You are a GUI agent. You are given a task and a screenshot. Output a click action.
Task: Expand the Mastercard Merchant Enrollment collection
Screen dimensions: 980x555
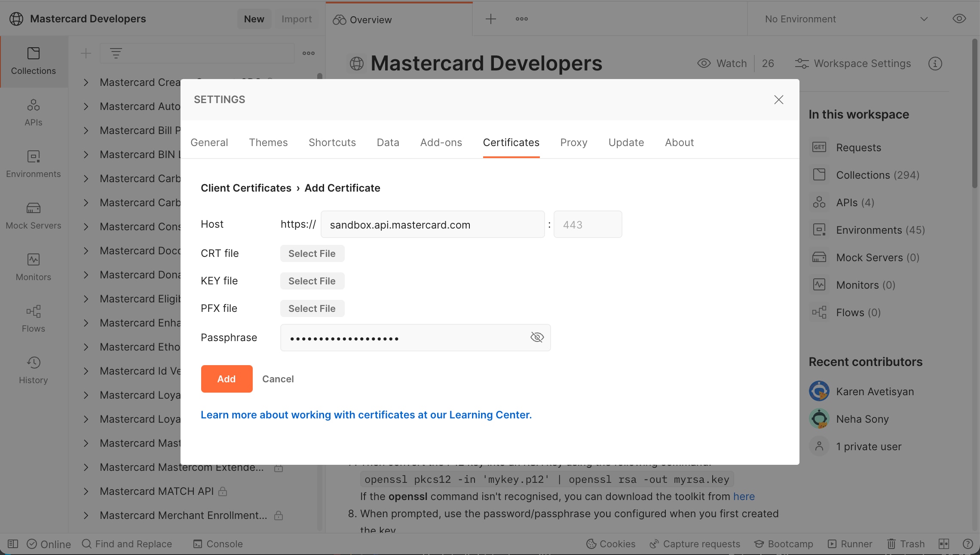85,515
